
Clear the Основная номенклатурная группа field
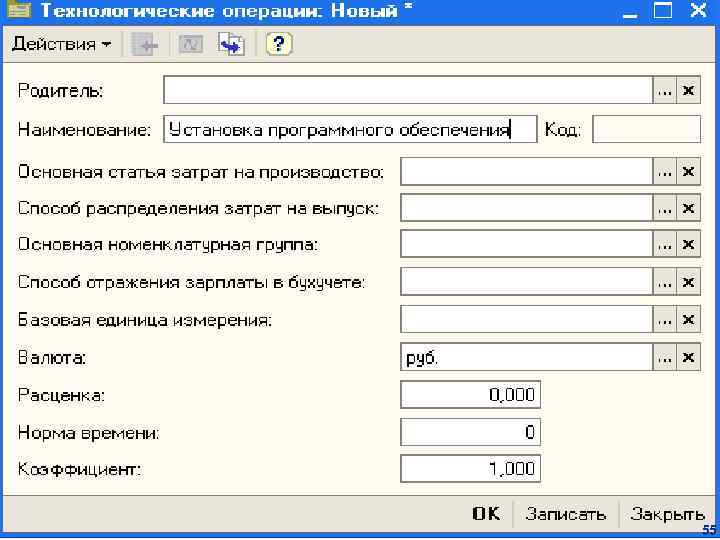[x=688, y=244]
